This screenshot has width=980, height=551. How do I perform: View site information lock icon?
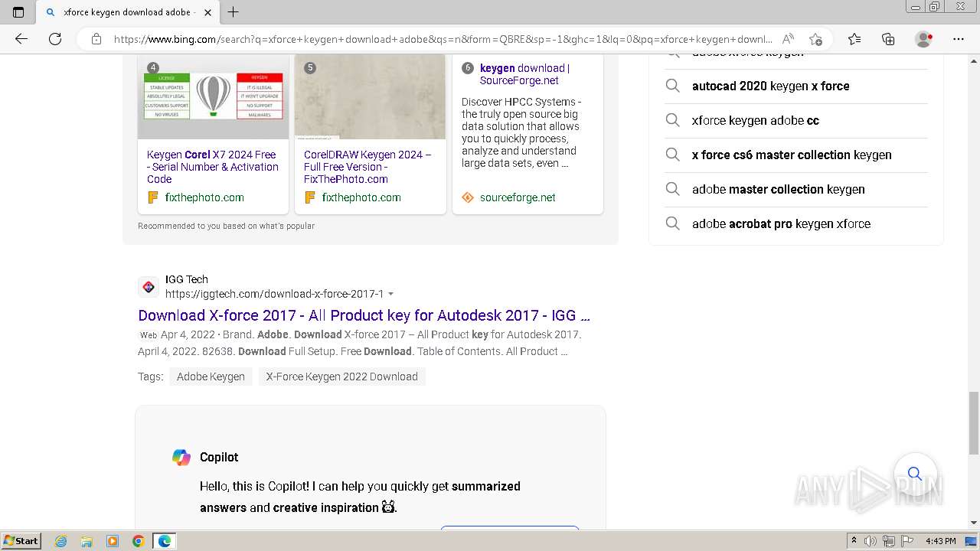[96, 39]
